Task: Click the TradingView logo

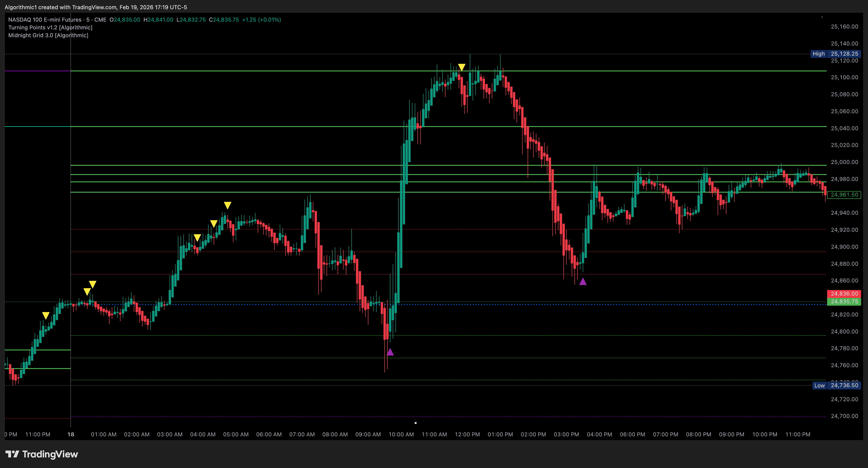Action: pos(44,454)
